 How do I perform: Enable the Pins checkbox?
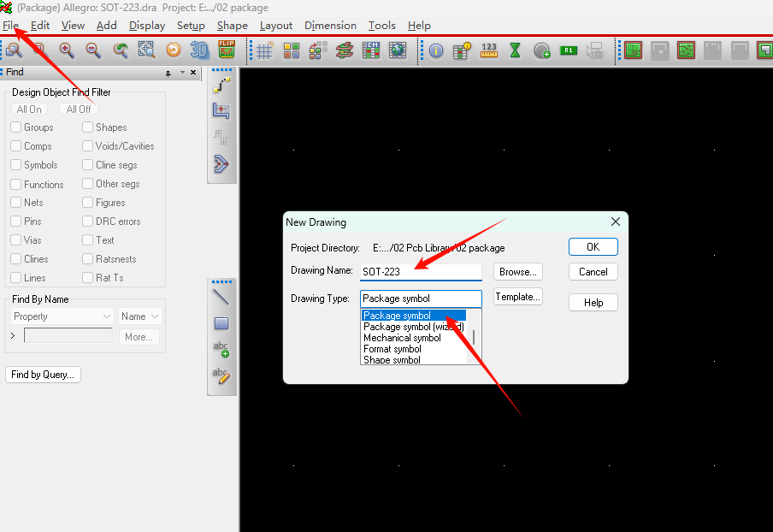pyautogui.click(x=15, y=222)
